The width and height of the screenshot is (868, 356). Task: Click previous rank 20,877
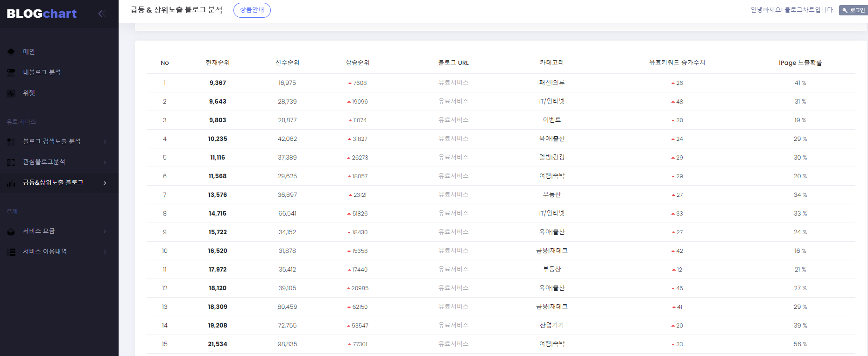(287, 120)
